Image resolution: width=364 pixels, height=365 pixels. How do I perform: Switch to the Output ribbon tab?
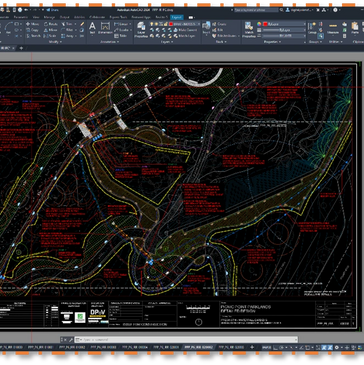65,17
